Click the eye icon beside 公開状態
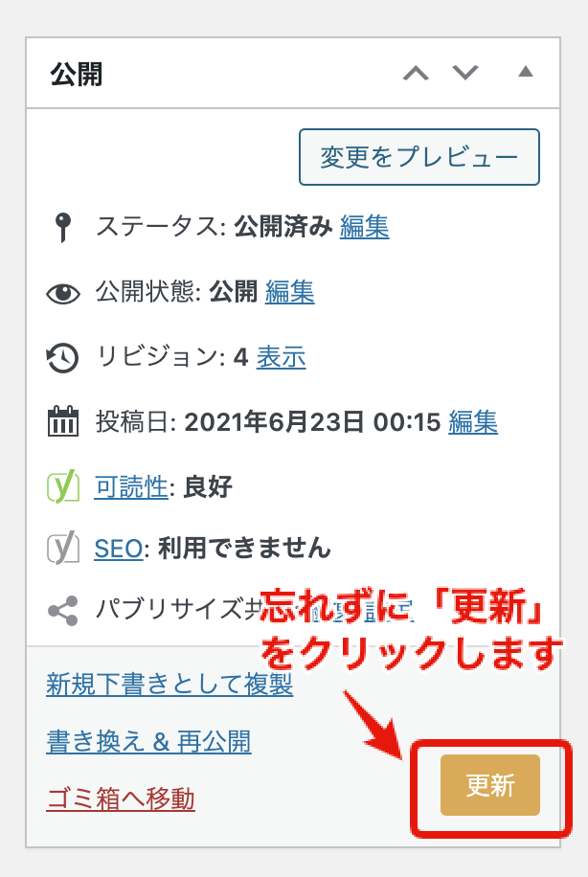Screen dimensions: 588x877 tap(62, 294)
